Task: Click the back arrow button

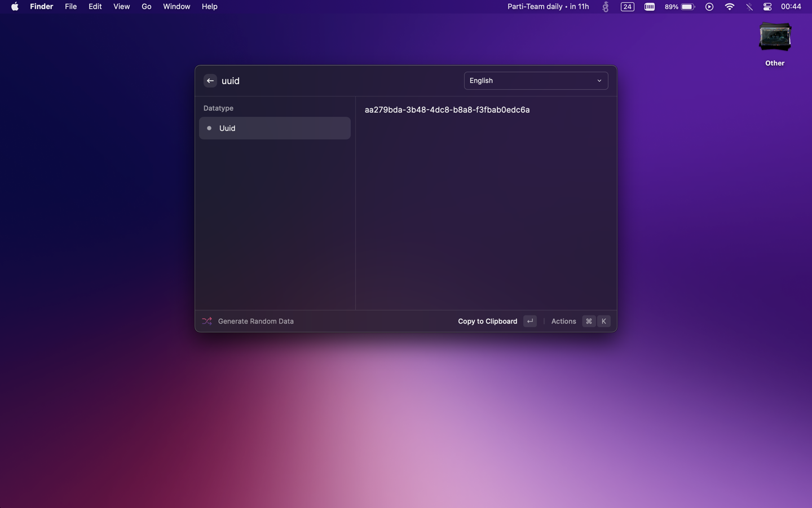Action: (x=210, y=81)
